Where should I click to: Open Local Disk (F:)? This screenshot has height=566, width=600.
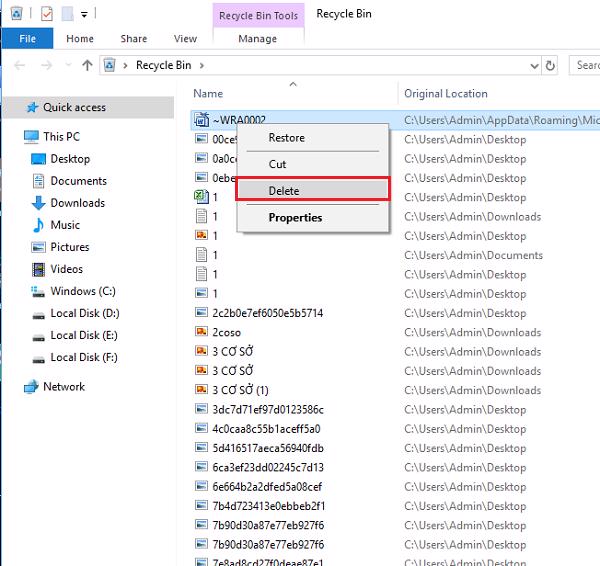coord(84,357)
